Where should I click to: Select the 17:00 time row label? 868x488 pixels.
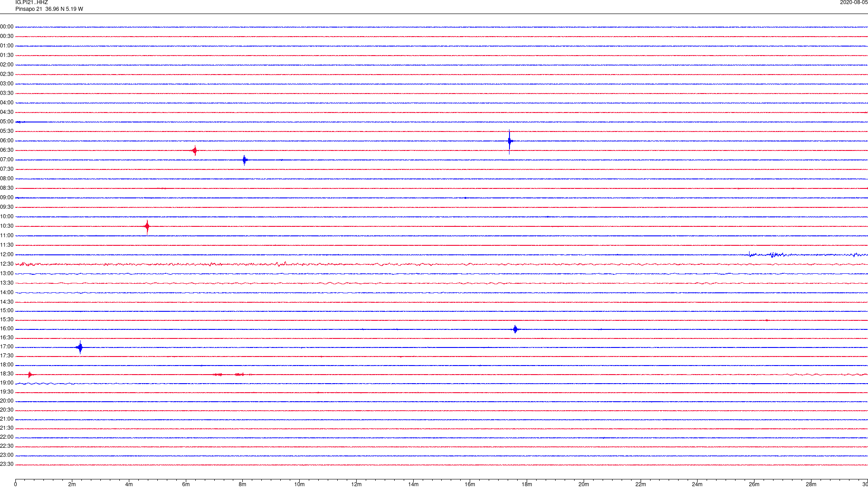click(7, 347)
